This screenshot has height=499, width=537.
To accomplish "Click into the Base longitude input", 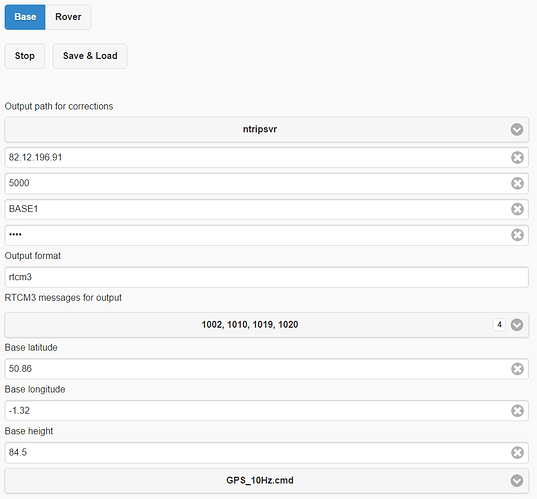I will (x=257, y=411).
